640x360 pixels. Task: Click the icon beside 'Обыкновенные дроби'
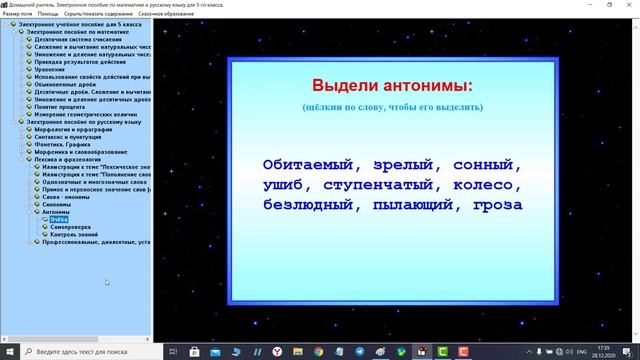pyautogui.click(x=29, y=84)
